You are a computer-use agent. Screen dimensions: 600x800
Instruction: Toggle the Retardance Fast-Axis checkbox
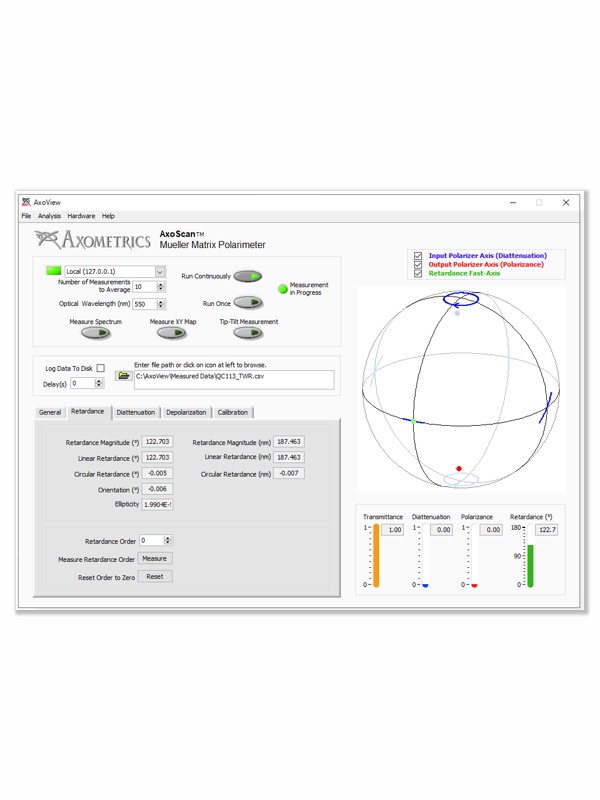pyautogui.click(x=418, y=273)
